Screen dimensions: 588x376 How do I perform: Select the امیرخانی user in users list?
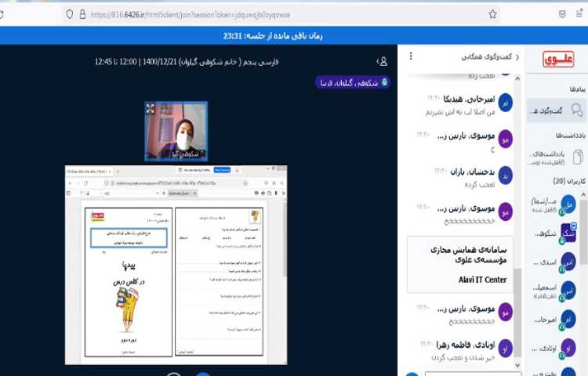coord(554,320)
